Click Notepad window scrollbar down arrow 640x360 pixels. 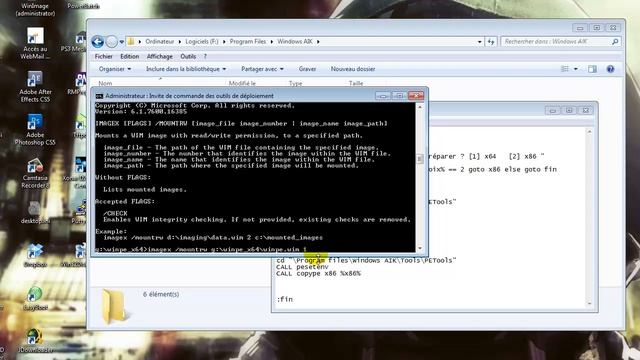(x=589, y=304)
